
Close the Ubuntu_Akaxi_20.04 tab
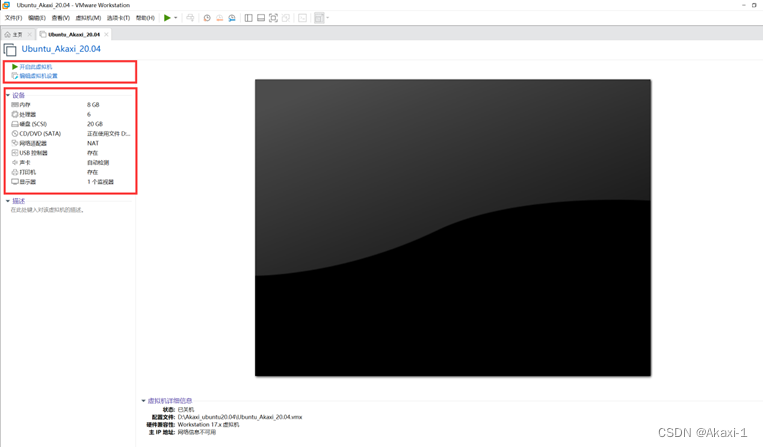[106, 35]
